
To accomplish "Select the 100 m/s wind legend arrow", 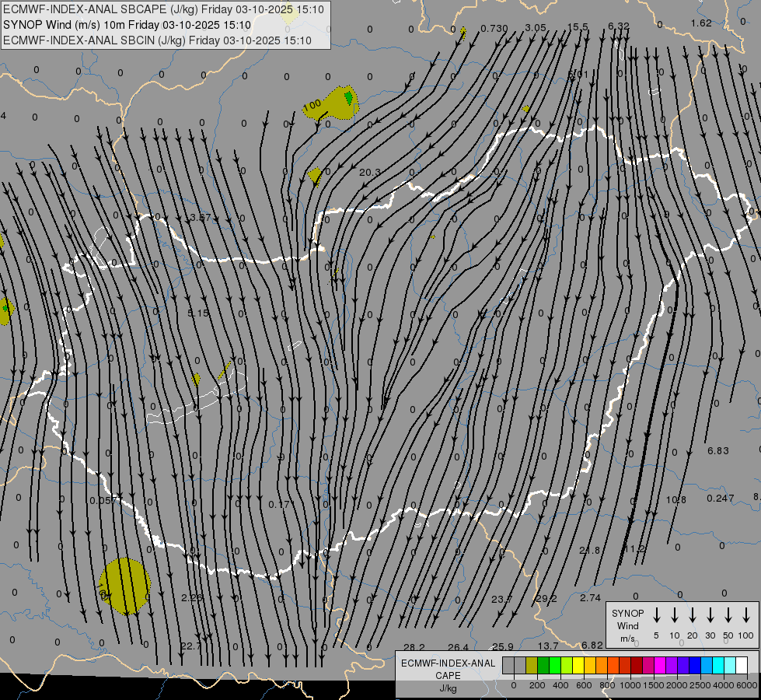I will (x=745, y=615).
